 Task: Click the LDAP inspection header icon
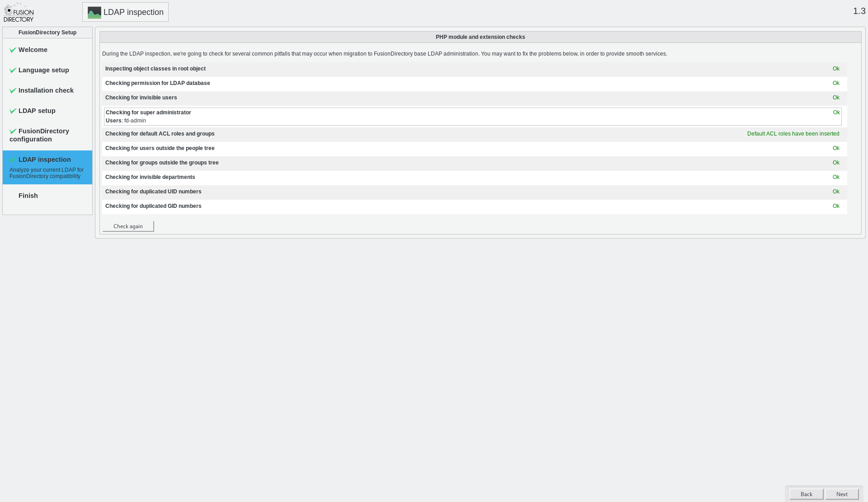94,13
